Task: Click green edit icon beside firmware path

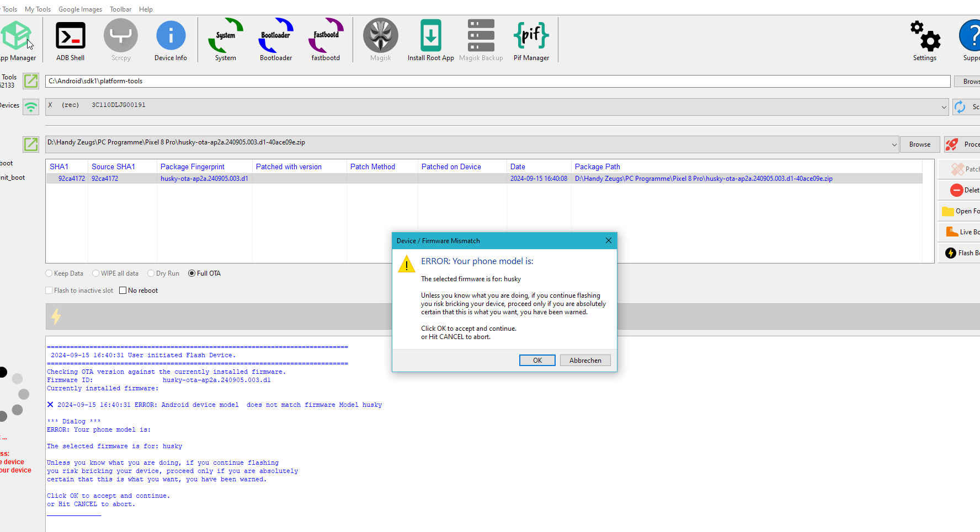Action: tap(31, 144)
